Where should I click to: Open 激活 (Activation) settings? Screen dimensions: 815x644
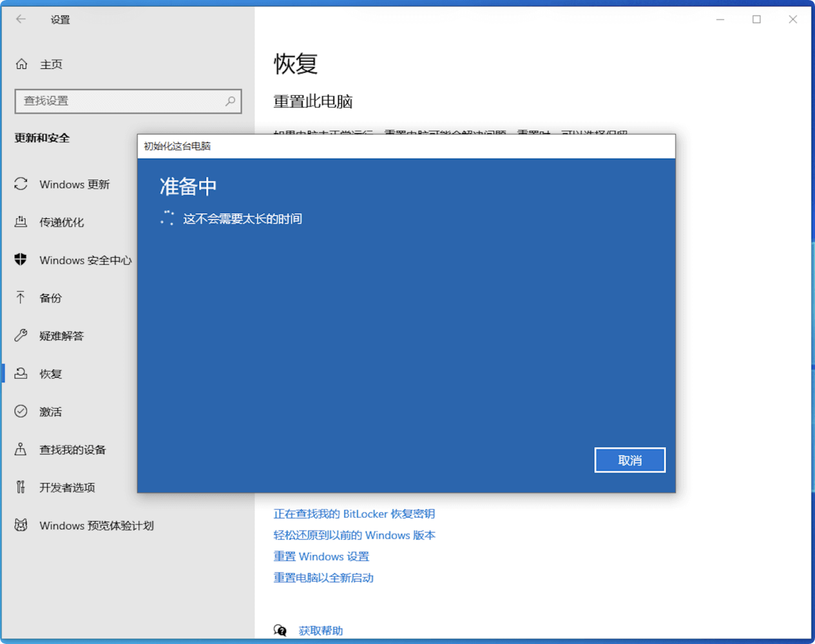click(52, 412)
